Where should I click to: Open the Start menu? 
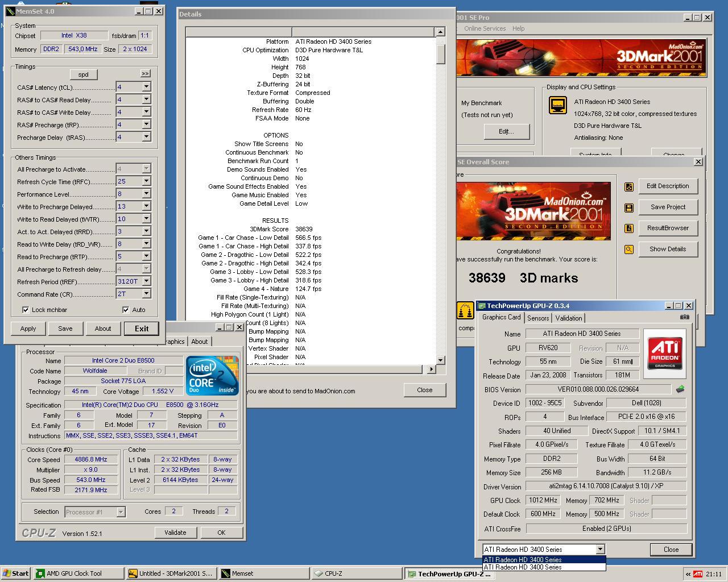click(x=16, y=573)
